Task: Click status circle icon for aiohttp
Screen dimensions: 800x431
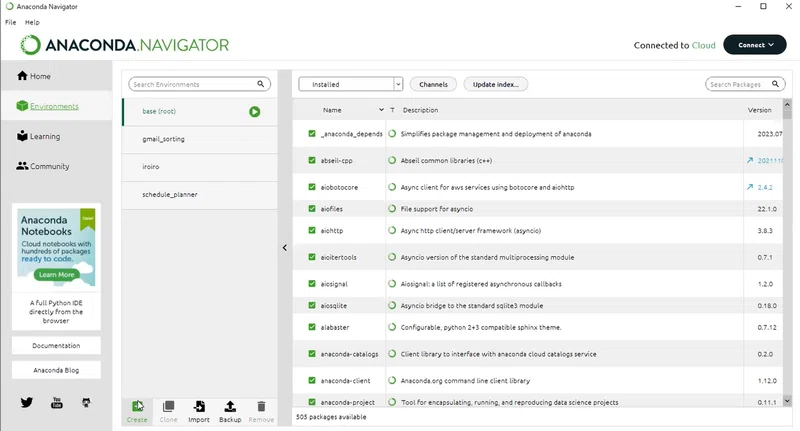Action: pos(392,230)
